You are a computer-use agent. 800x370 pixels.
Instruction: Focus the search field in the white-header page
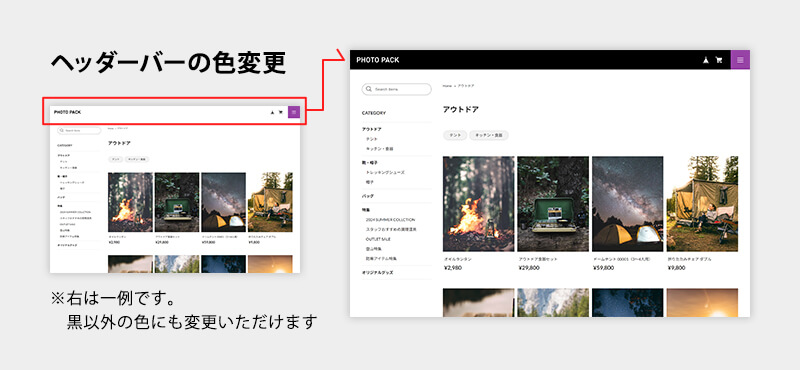[x=79, y=131]
